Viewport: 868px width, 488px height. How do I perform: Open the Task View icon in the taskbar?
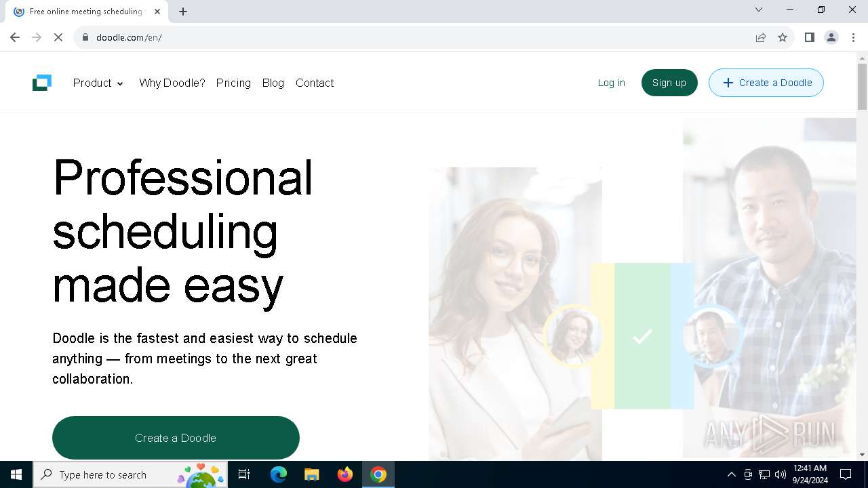244,474
